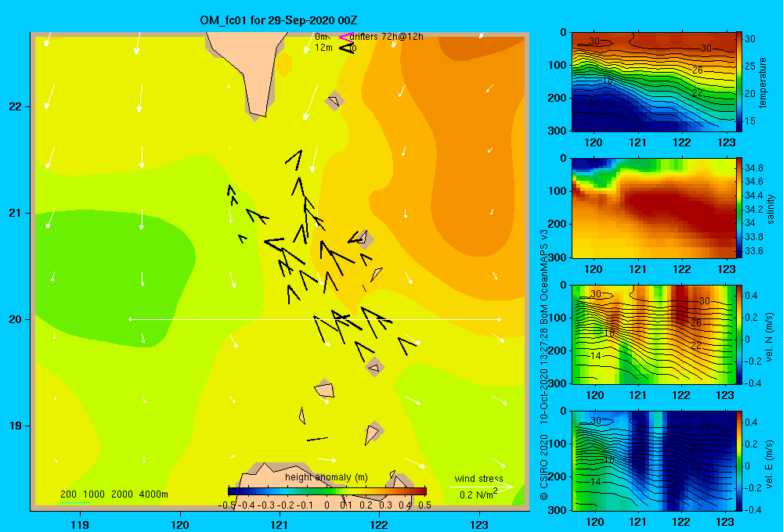Click the "200" bathymetry depth legend value
Image resolution: width=783 pixels, height=532 pixels.
point(68,494)
